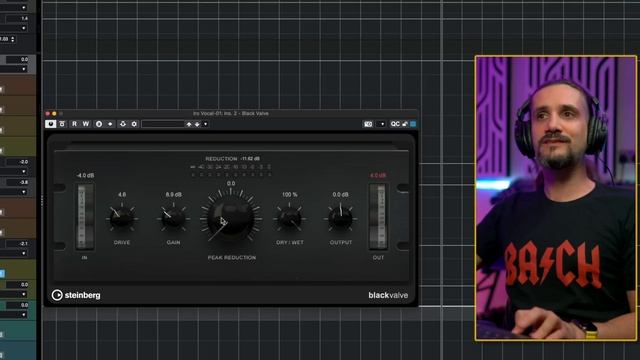Click the QC quick controls button

click(x=395, y=124)
